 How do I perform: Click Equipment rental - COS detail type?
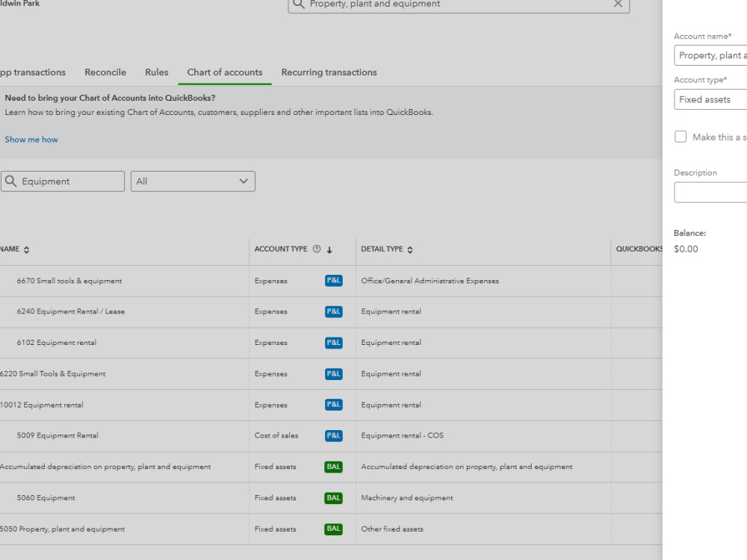pyautogui.click(x=402, y=436)
